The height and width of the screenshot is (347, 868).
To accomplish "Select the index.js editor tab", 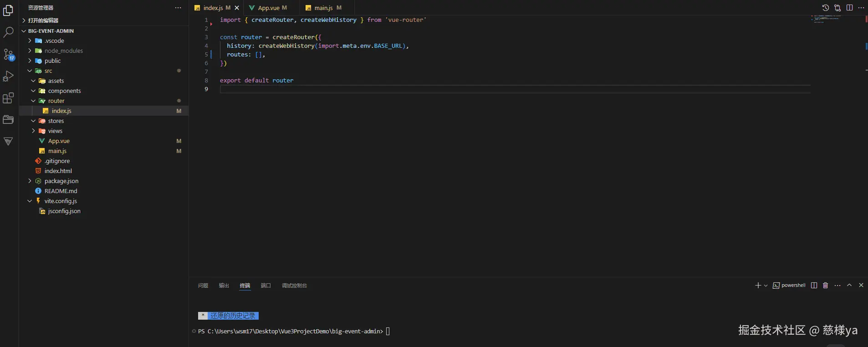I will [213, 8].
